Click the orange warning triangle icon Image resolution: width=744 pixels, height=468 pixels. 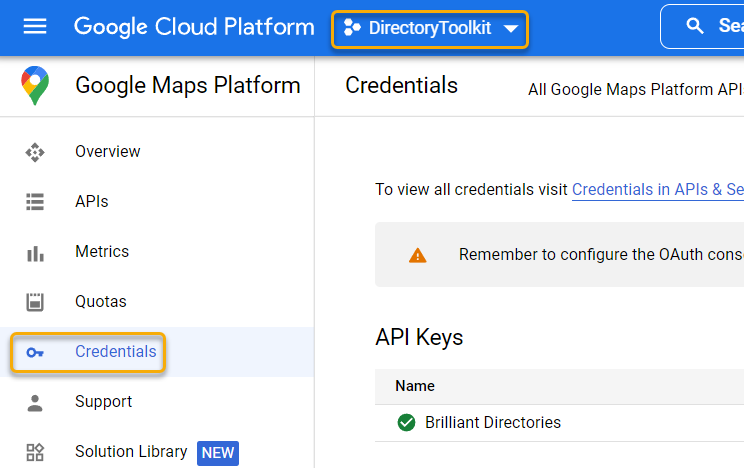(418, 255)
